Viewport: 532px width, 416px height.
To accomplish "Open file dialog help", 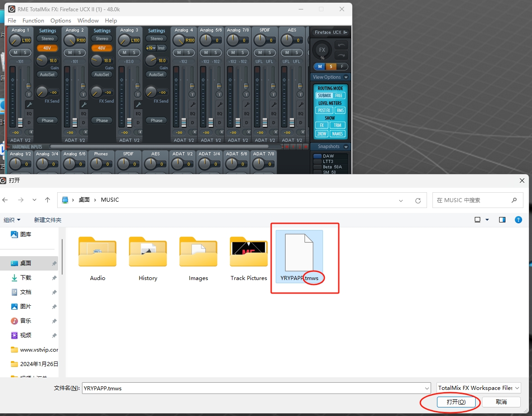I will click(x=518, y=220).
